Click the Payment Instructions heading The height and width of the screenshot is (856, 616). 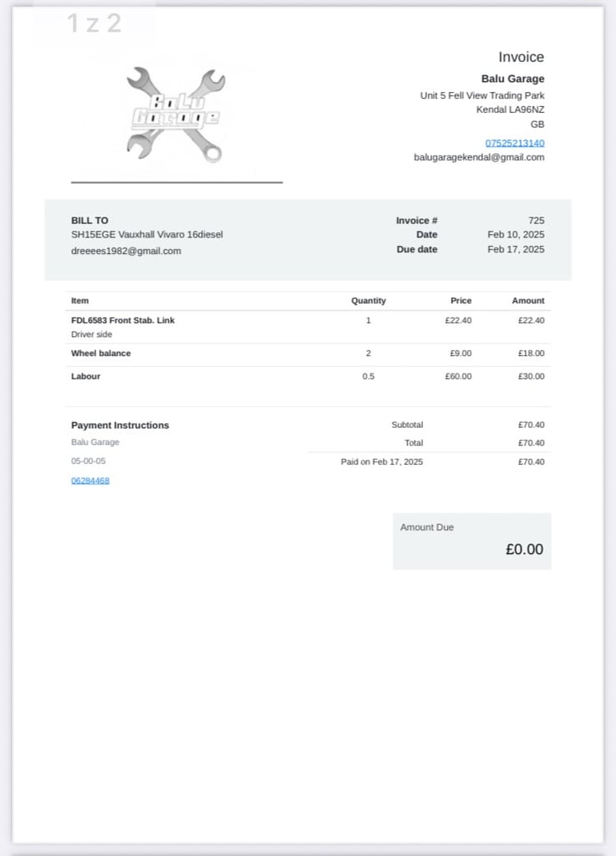(x=120, y=425)
